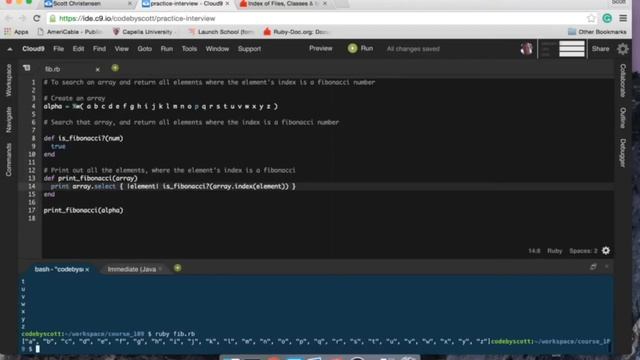The width and height of the screenshot is (640, 360).
Task: Open editor settings gear in status bar
Action: click(x=606, y=251)
